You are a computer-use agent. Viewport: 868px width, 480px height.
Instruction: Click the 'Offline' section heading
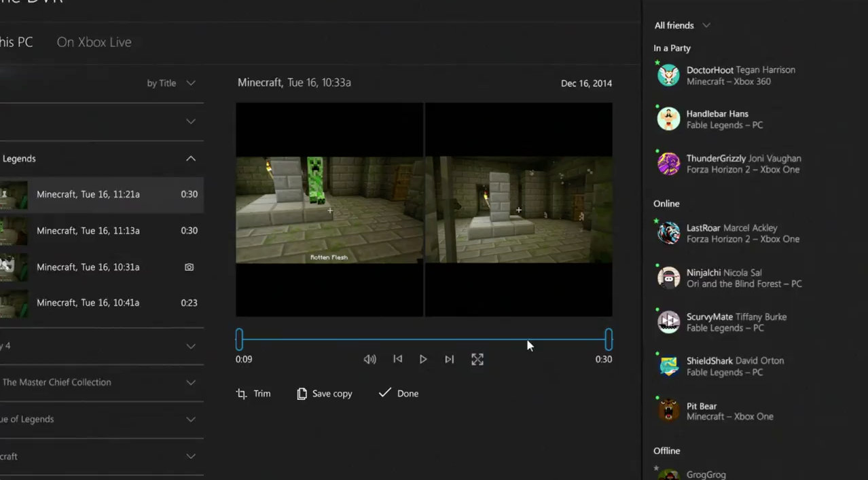(667, 451)
